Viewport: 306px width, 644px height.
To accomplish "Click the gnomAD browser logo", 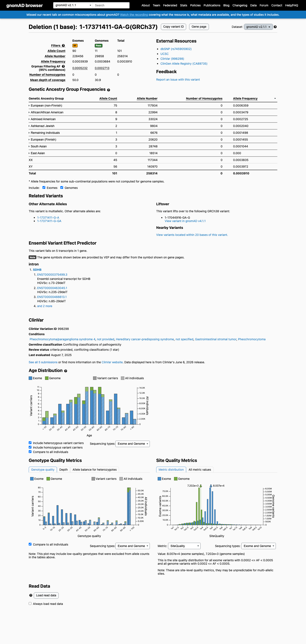I will click(24, 6).
